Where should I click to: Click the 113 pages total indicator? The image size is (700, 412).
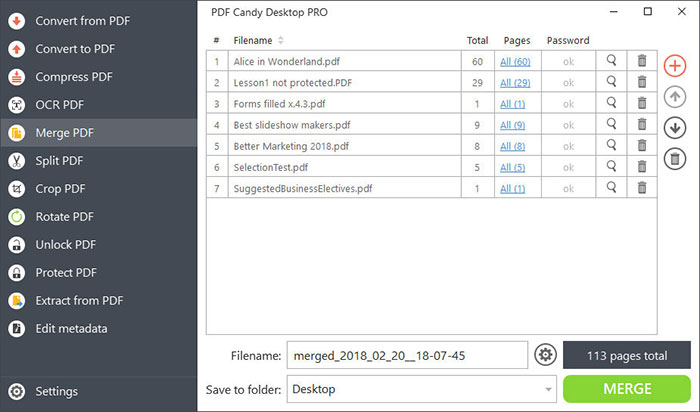coord(627,355)
